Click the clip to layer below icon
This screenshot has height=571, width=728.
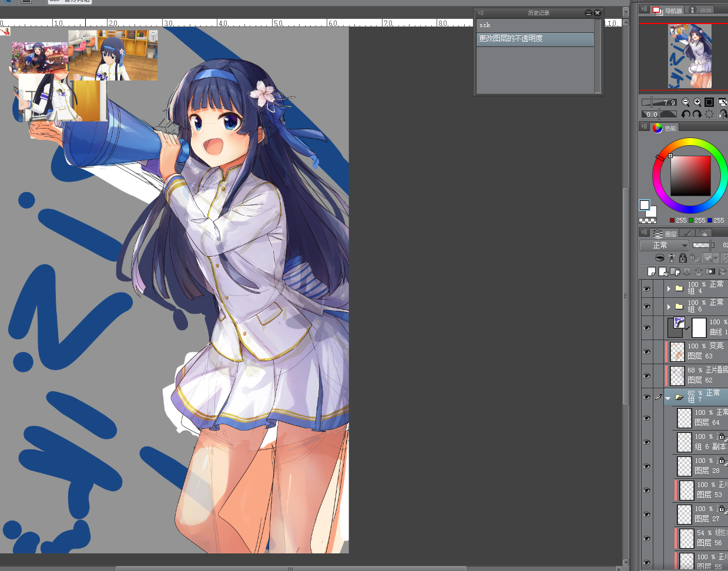[x=660, y=258]
